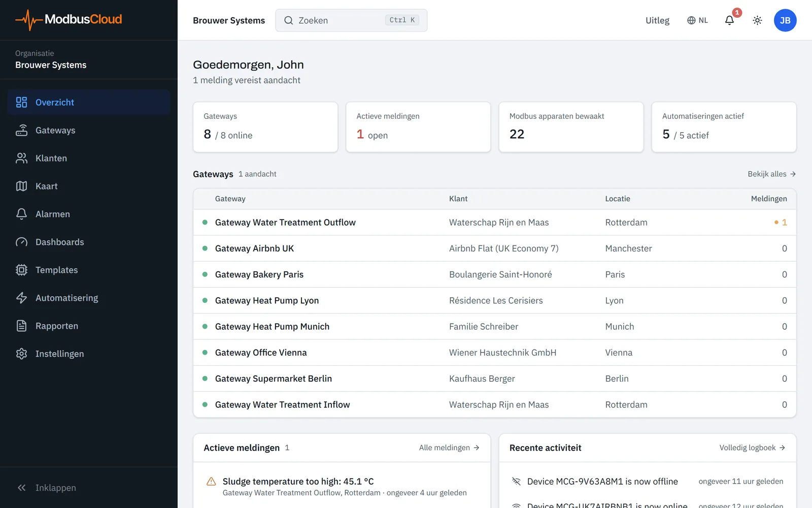Open the Automatiseringen actief stat card
812x508 pixels.
724,127
